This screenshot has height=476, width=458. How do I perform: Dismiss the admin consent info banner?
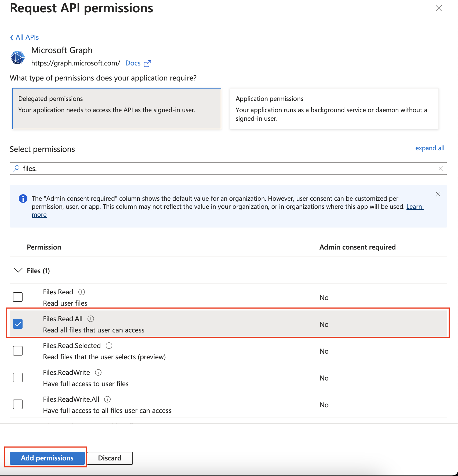(x=438, y=194)
